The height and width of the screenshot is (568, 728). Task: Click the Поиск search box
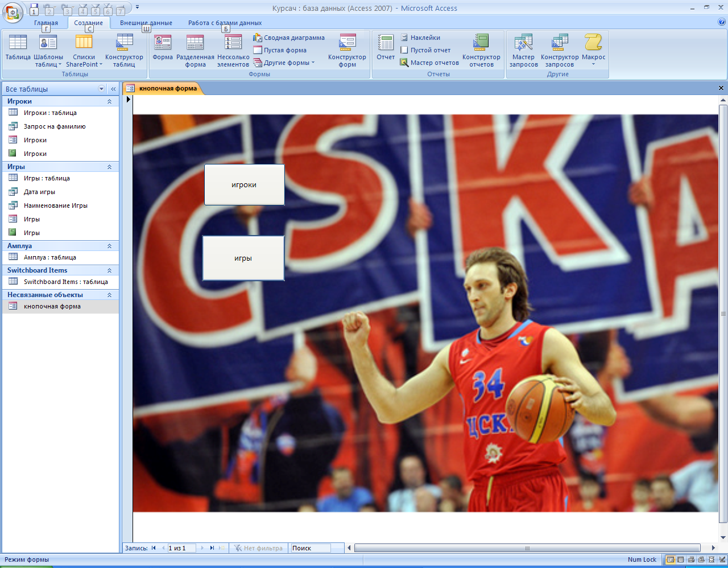(311, 548)
